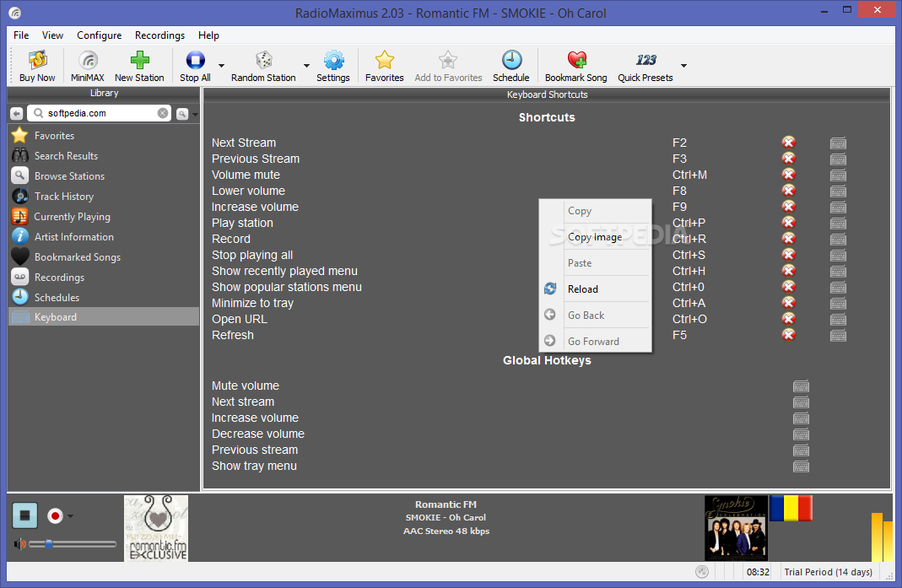Image resolution: width=902 pixels, height=588 pixels.
Task: Click the Add to Favorites icon
Action: pyautogui.click(x=448, y=66)
